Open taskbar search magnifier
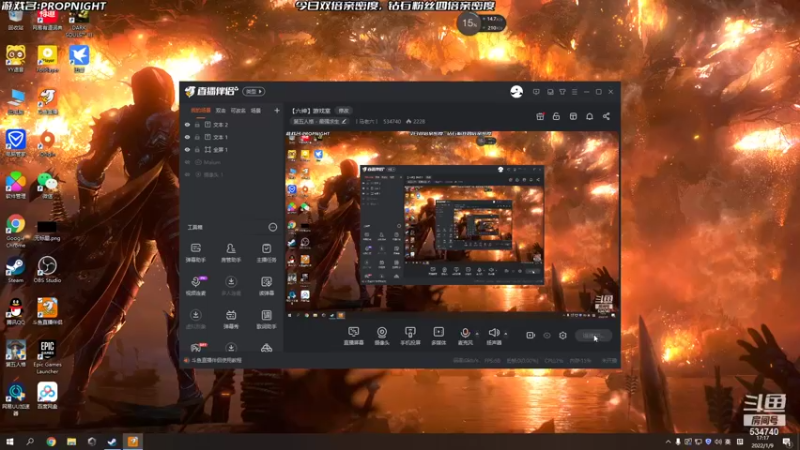The width and height of the screenshot is (800, 450). click(x=30, y=442)
